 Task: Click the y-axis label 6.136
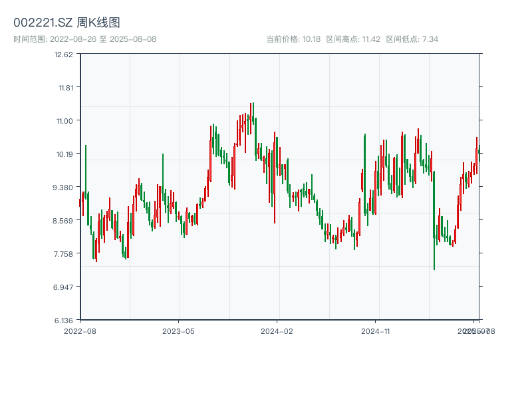pyautogui.click(x=63, y=321)
